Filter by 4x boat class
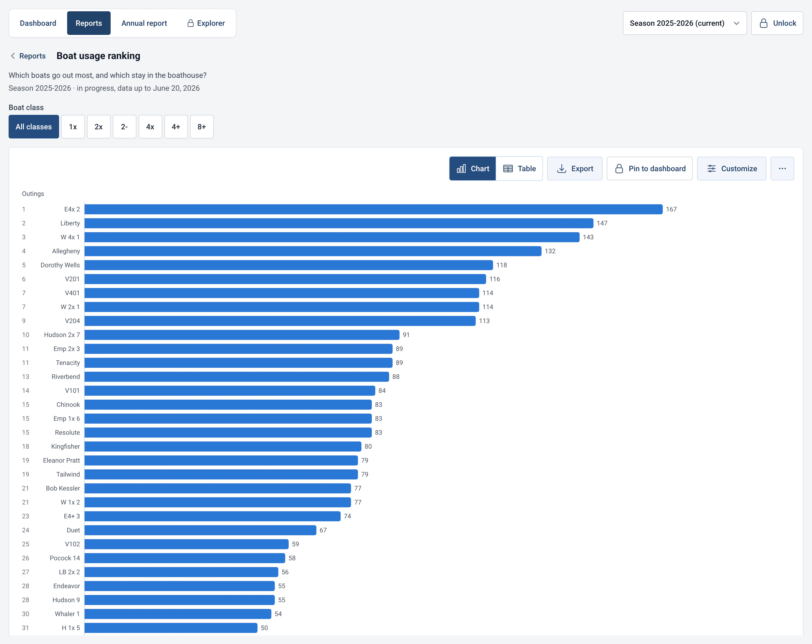 [x=150, y=126]
